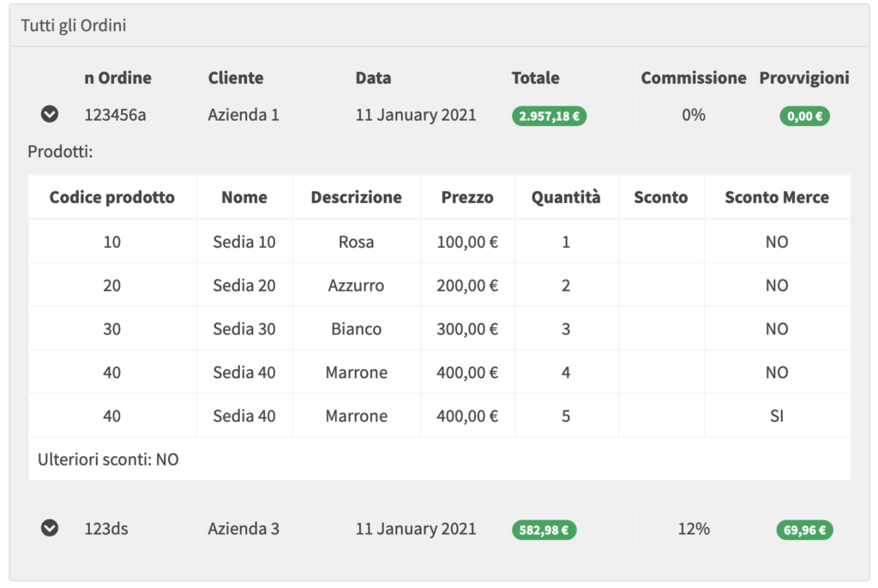
Task: Click SI in Sconto Merce column
Action: click(777, 417)
